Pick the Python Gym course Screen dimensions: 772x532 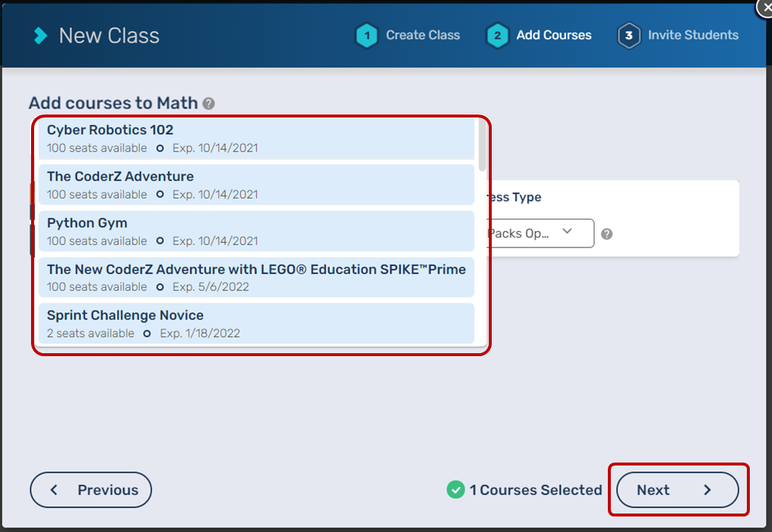point(257,231)
